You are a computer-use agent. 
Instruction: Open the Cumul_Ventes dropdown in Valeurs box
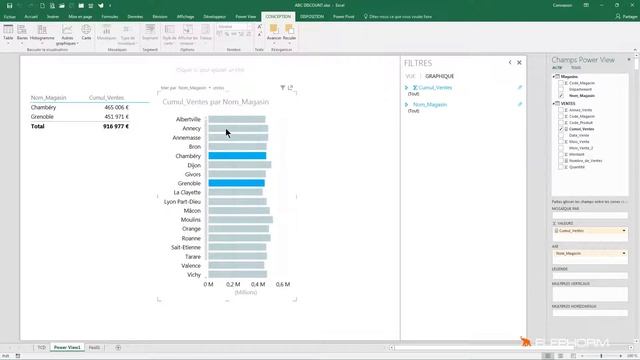click(624, 231)
